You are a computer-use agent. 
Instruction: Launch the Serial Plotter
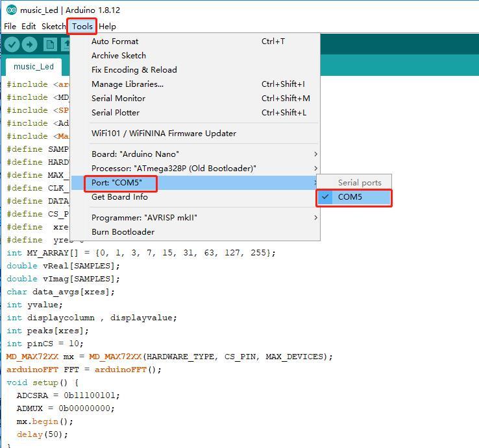(195, 113)
